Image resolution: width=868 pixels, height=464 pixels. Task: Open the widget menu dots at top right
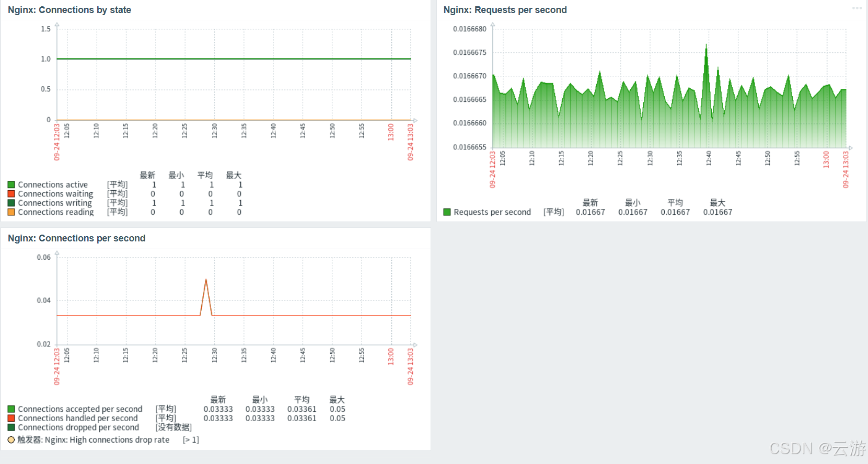coord(857,8)
